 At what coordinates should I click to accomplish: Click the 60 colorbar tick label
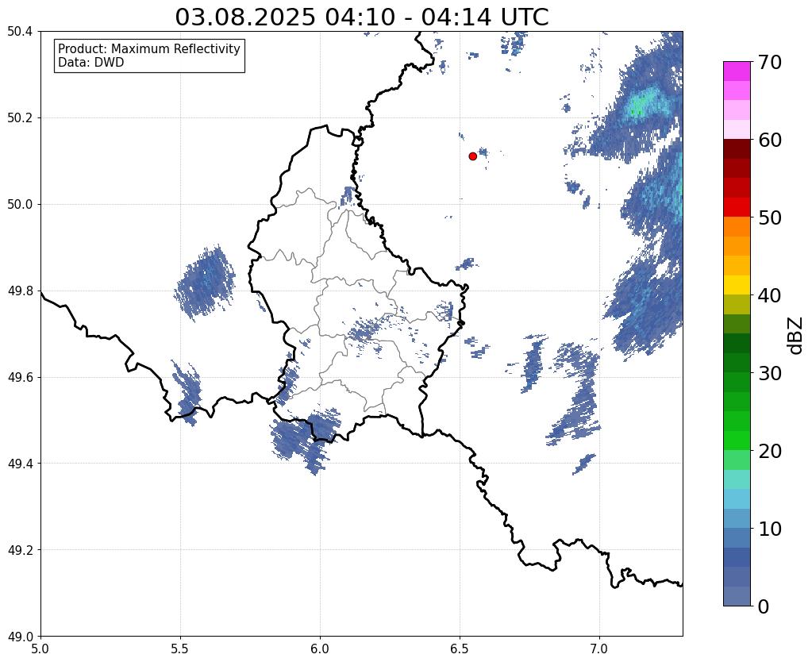pos(770,140)
